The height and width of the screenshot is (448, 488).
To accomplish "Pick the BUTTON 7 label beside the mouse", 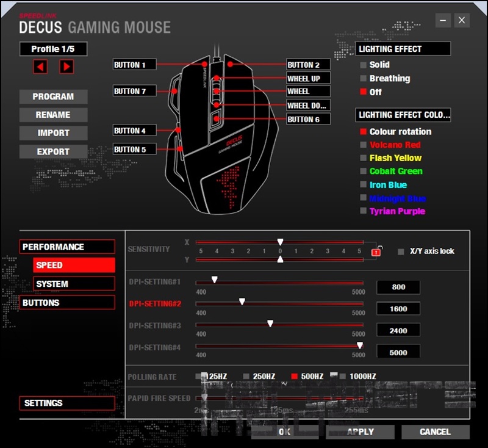I will click(x=134, y=91).
